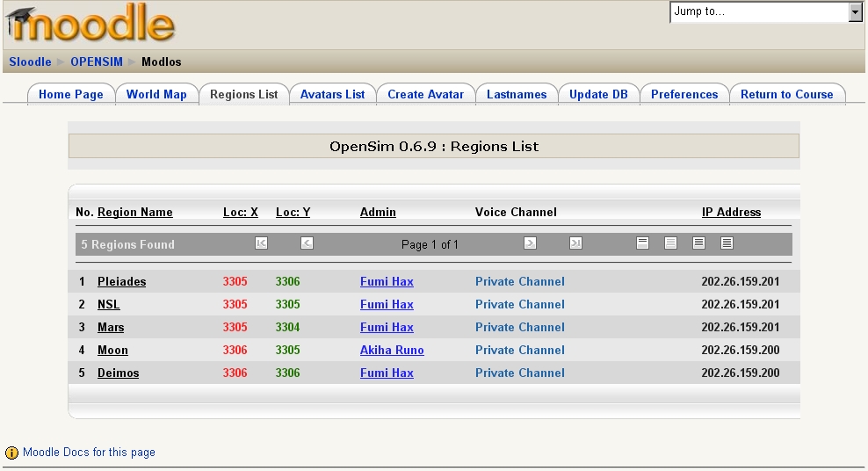Select the third rows-per-page icon
Image resolution: width=868 pixels, height=471 pixels.
point(698,243)
